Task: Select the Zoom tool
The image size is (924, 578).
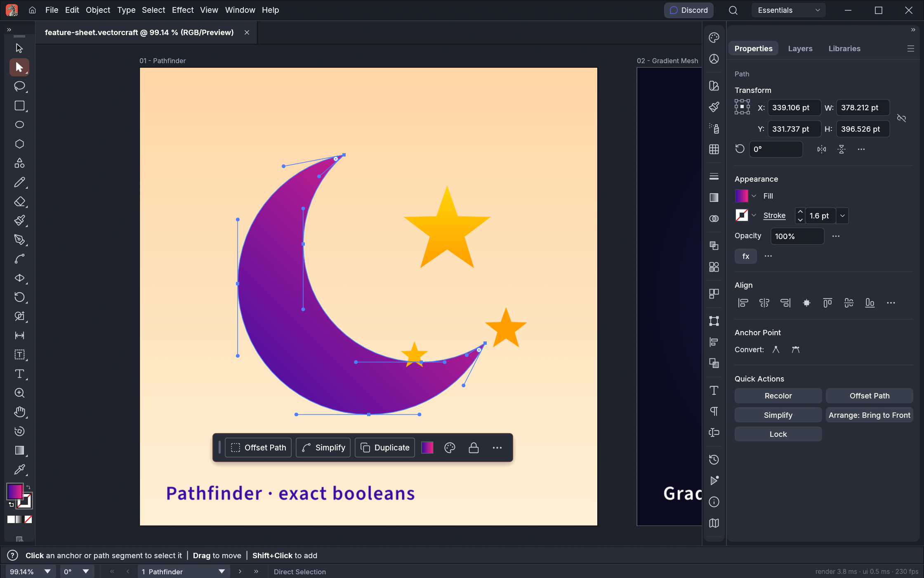Action: tap(19, 393)
